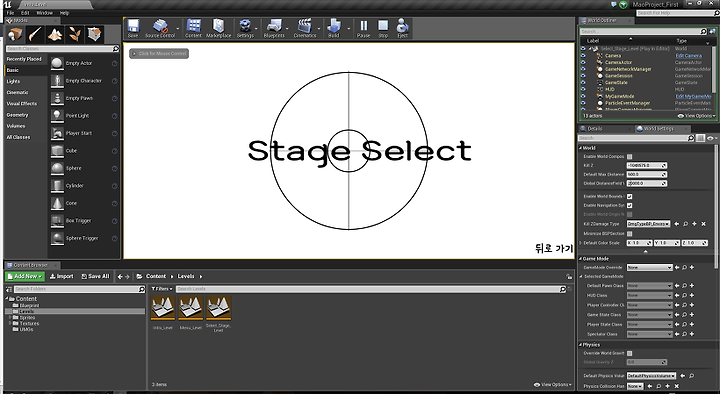Open the Marketplace toolbar icon
The height and width of the screenshot is (394, 720).
[219, 28]
